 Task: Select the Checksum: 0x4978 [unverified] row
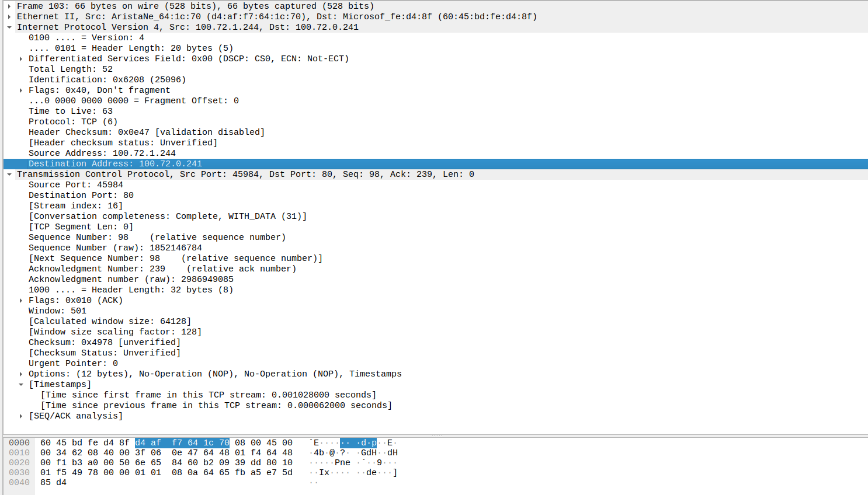pyautogui.click(x=436, y=342)
